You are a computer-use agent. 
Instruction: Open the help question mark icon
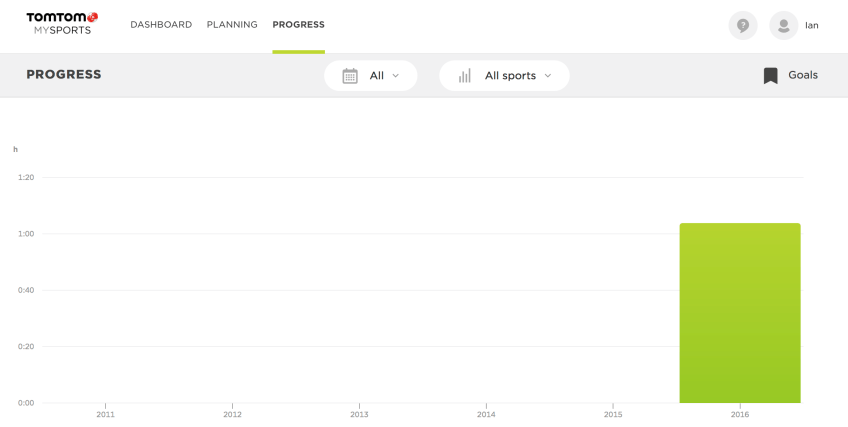click(743, 25)
